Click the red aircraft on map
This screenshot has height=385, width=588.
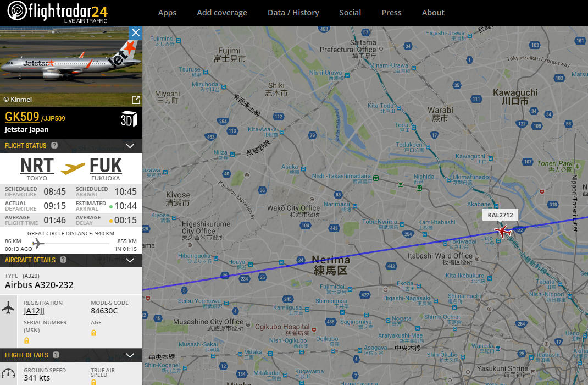[502, 231]
